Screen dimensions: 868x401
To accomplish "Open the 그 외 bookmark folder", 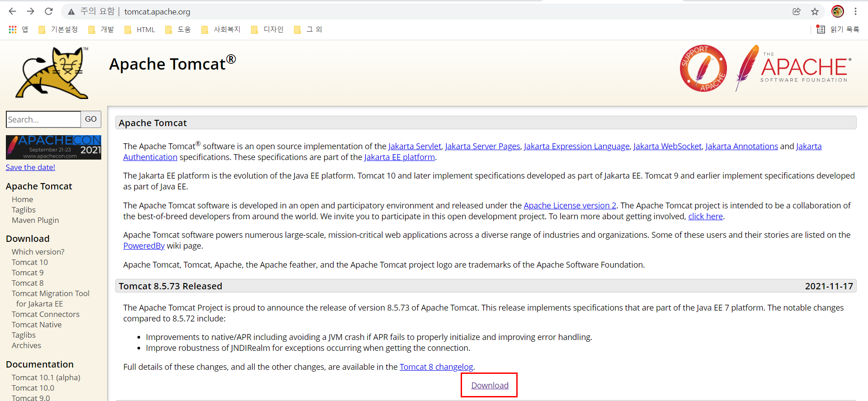I will (308, 29).
